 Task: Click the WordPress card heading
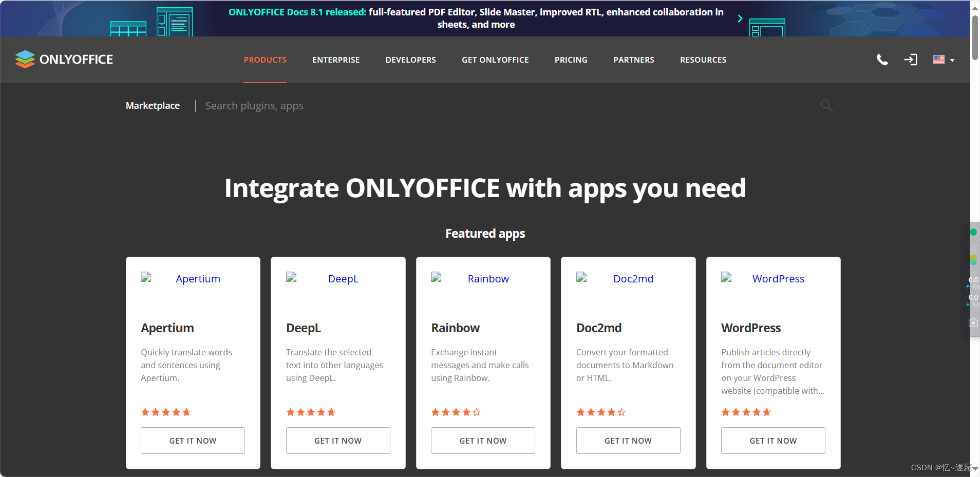751,328
